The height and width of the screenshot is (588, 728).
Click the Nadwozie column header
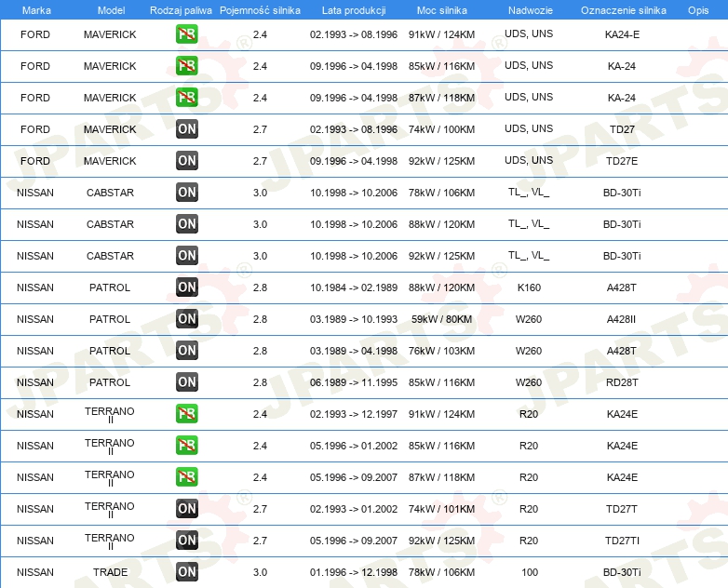click(531, 10)
